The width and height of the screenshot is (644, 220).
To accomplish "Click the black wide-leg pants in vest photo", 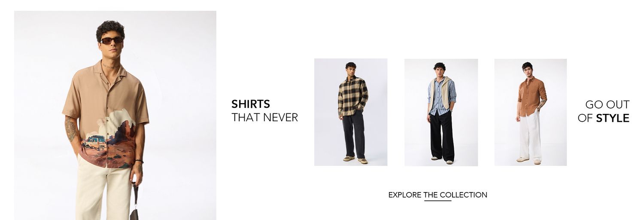I will point(442,135).
